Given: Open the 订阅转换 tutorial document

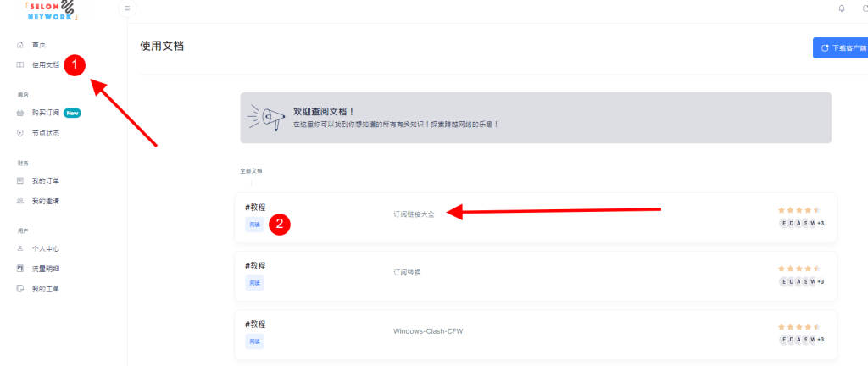Looking at the screenshot, I should pos(407,273).
